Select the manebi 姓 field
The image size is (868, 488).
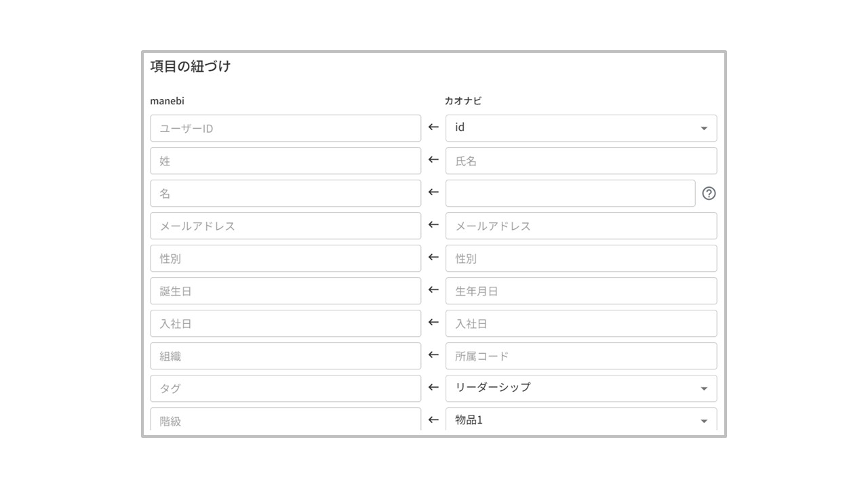[285, 161]
